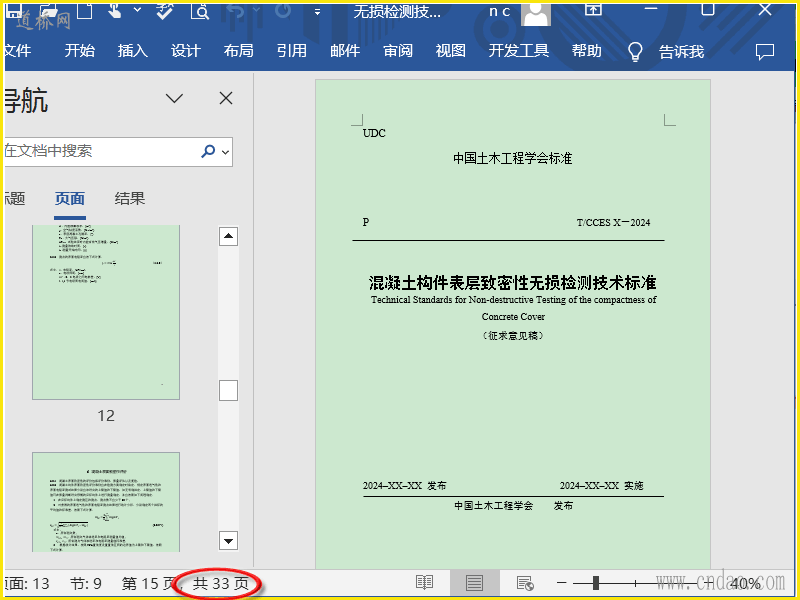The image size is (800, 600).
Task: Click the document search input field
Action: [x=102, y=151]
